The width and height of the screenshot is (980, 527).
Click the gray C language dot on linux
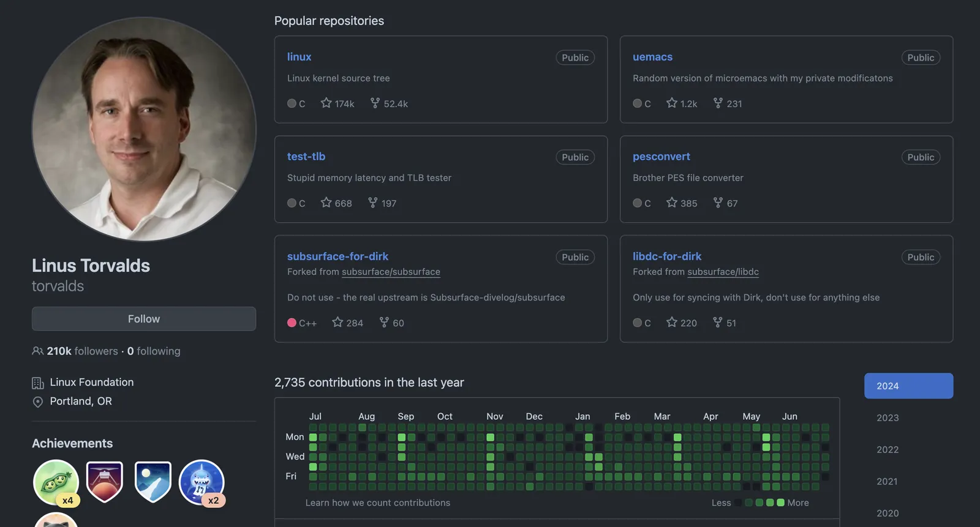point(292,103)
